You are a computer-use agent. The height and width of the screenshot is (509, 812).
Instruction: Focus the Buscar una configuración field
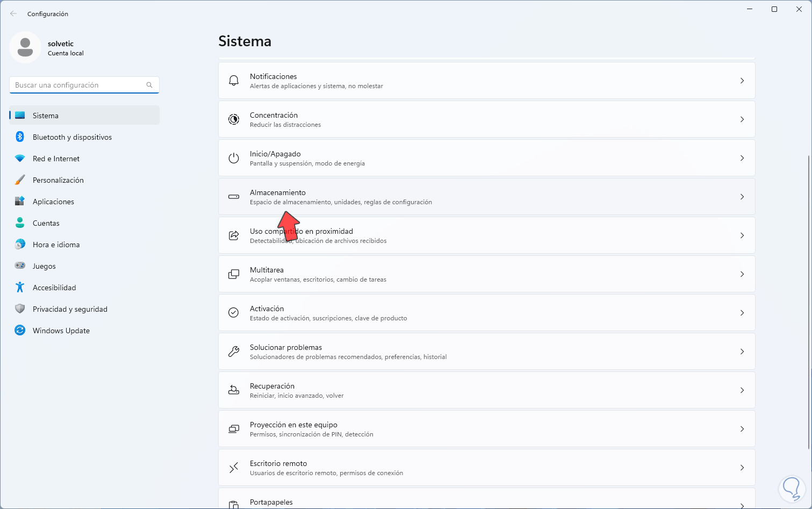coord(78,85)
